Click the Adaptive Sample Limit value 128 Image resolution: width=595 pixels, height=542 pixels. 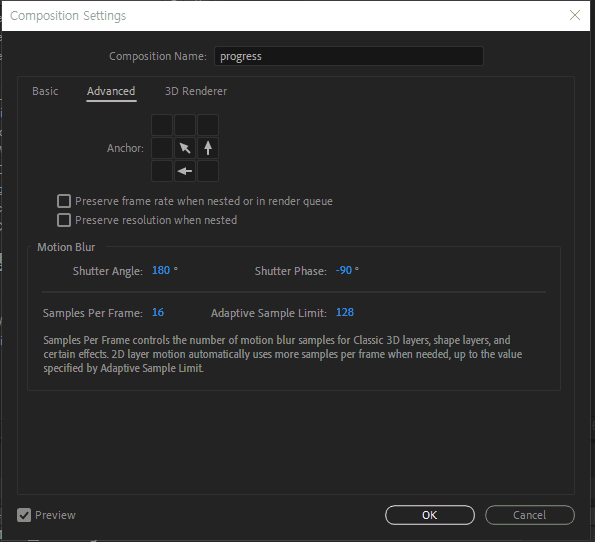pos(345,312)
